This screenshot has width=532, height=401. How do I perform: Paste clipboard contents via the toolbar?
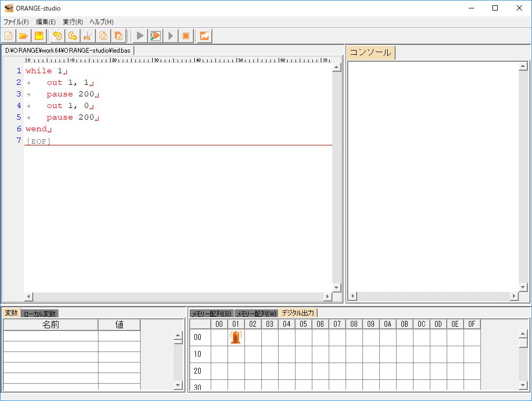click(x=119, y=36)
